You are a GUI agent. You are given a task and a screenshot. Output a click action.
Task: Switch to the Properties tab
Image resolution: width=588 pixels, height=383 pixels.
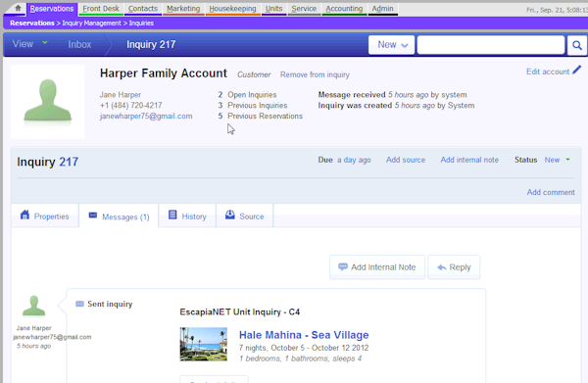point(45,215)
